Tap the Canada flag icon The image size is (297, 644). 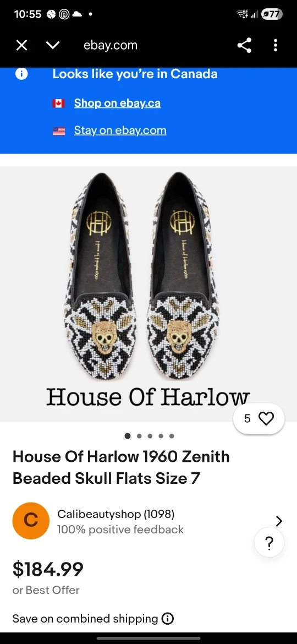pos(59,103)
